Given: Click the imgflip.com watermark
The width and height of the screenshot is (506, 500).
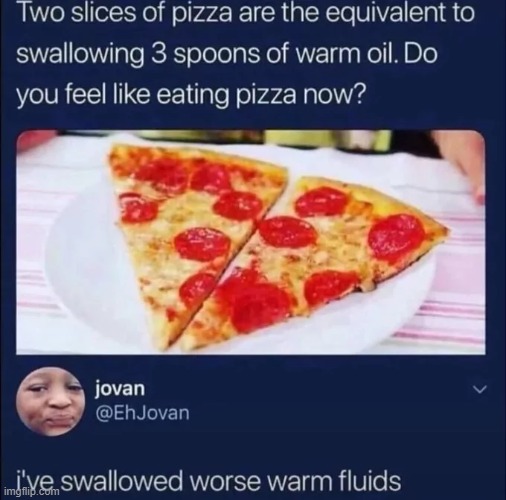Looking at the screenshot, I should coord(32,491).
